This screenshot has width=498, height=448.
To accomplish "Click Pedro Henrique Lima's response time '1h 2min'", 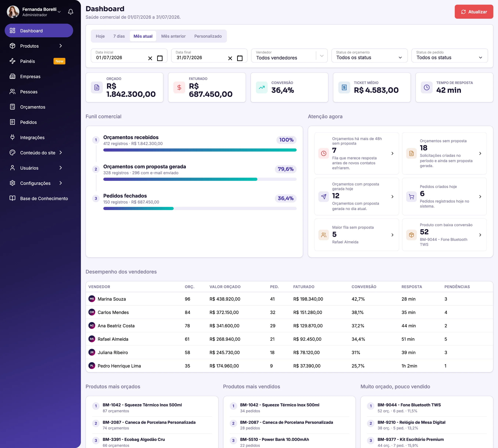I will coord(409,366).
